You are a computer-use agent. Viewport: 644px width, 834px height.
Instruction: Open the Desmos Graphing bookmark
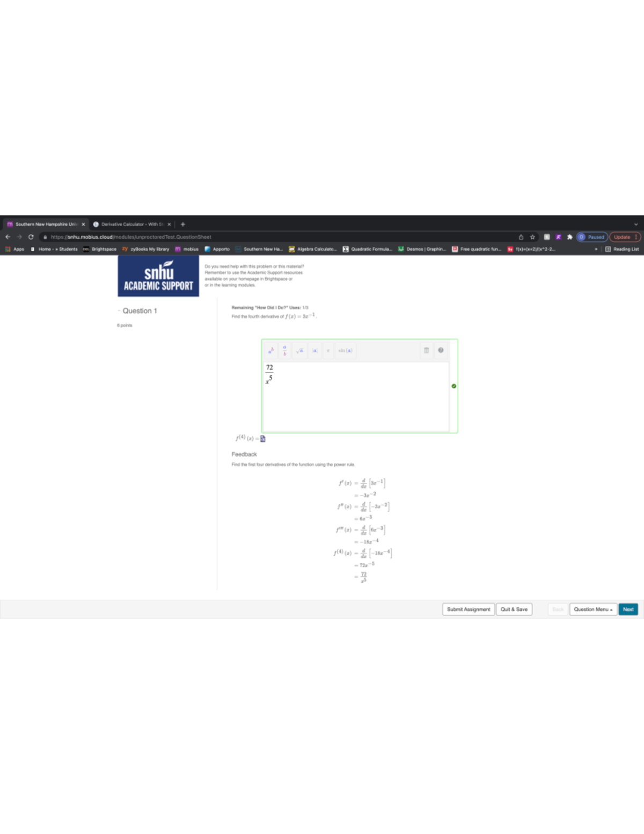[x=422, y=249]
